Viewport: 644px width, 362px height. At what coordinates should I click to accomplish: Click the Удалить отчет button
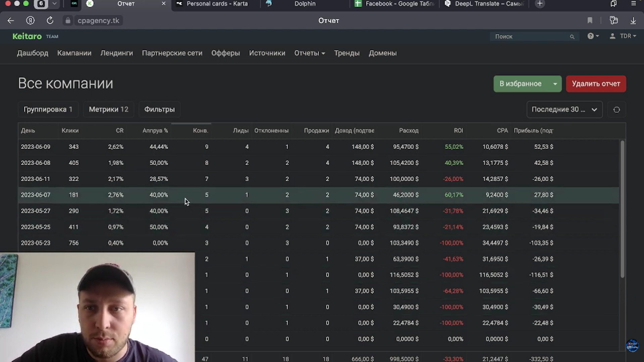[x=596, y=84]
